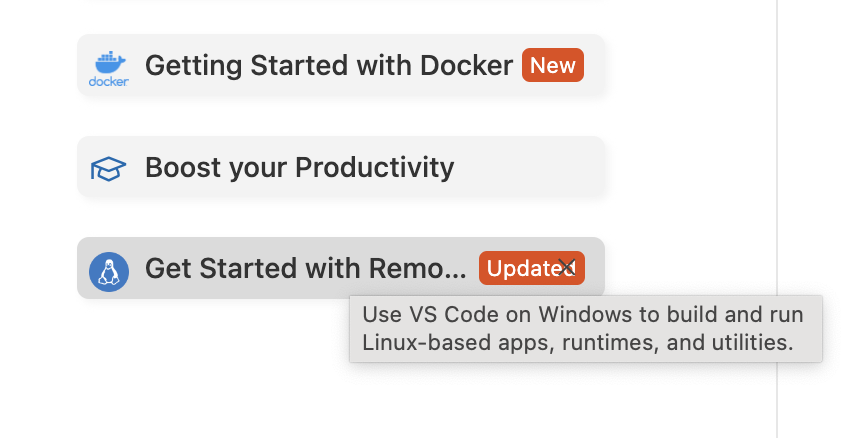Click the Linux penguin icon
Screen dimensions: 866x438
(109, 272)
